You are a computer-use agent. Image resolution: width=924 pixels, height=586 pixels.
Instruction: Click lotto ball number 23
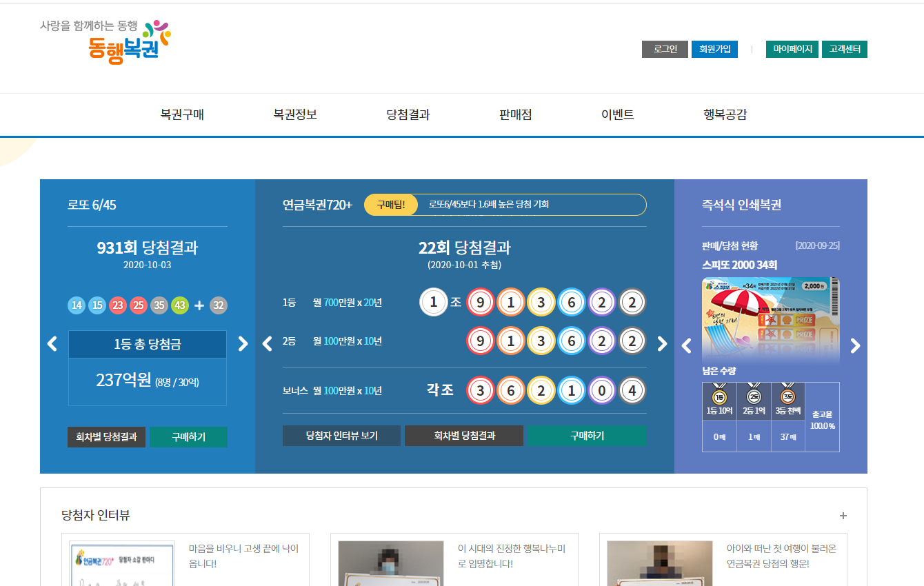(x=118, y=305)
